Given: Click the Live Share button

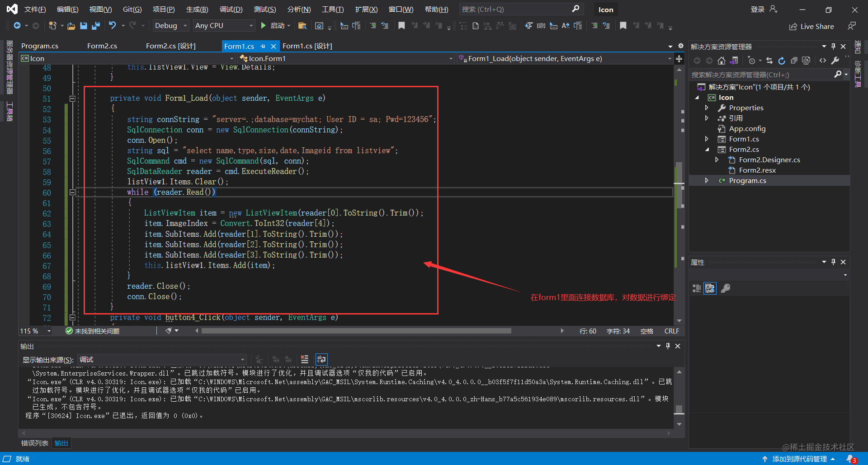Looking at the screenshot, I should point(811,27).
